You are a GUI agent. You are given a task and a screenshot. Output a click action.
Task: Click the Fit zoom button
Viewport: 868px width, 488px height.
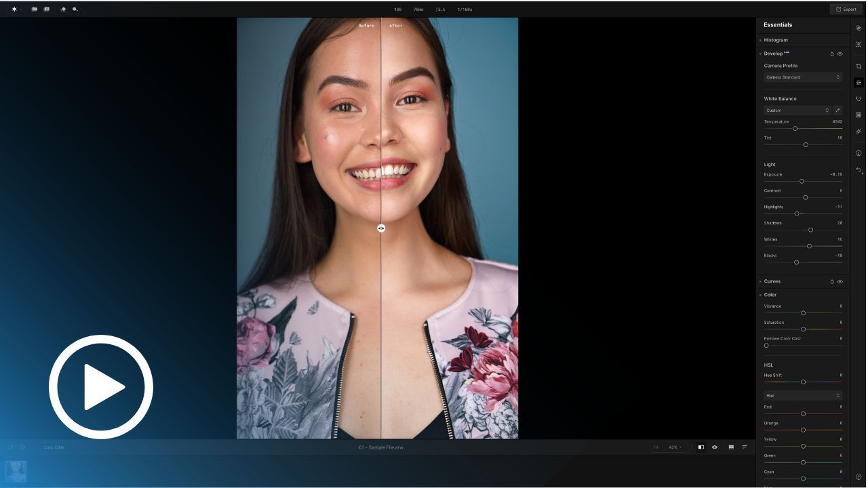[x=656, y=447]
